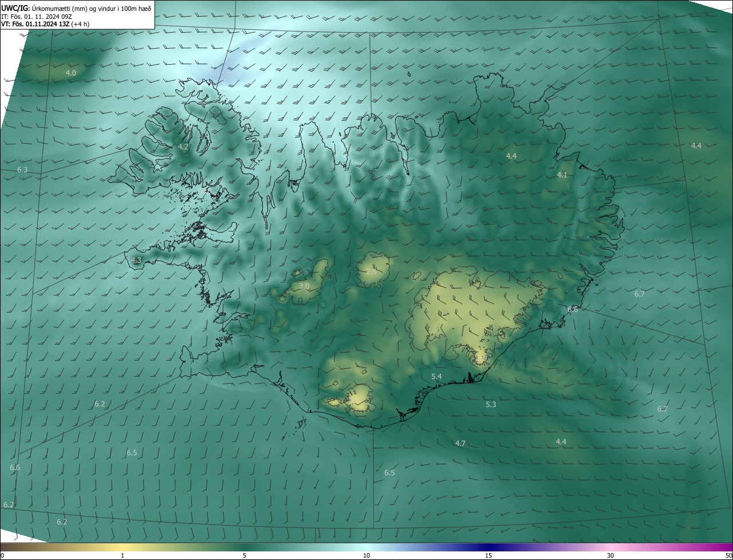
Task: Click the 4.7 value label on the map
Action: 460,443
